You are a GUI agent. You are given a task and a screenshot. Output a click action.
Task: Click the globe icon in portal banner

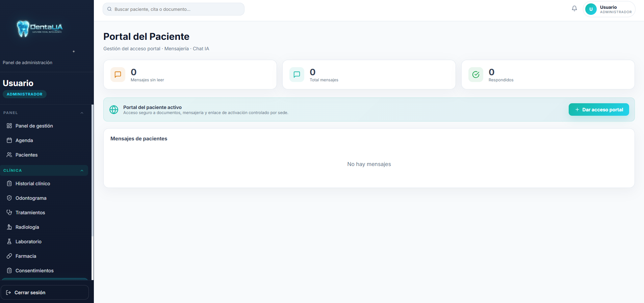pos(114,110)
